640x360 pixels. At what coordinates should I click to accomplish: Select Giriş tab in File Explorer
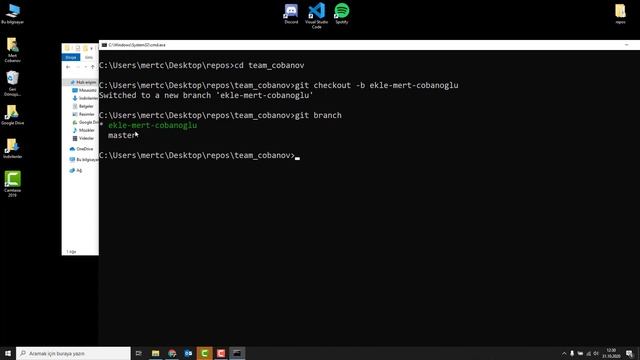click(89, 57)
